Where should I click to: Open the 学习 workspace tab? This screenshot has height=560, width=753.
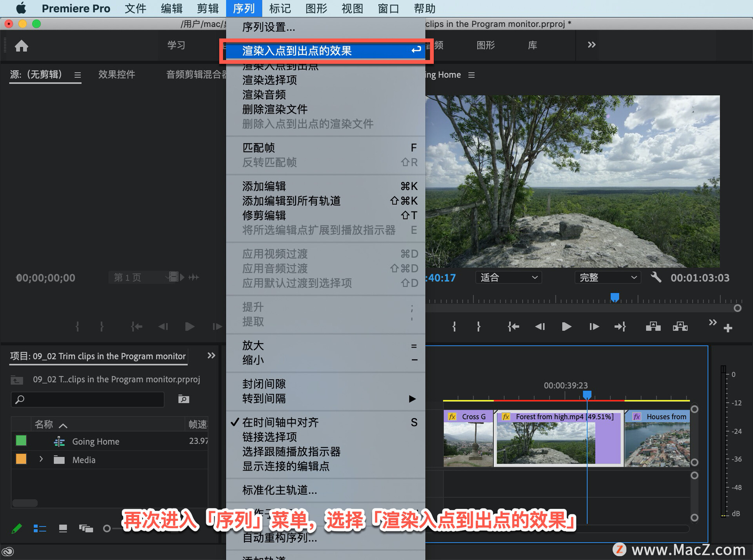coord(176,45)
